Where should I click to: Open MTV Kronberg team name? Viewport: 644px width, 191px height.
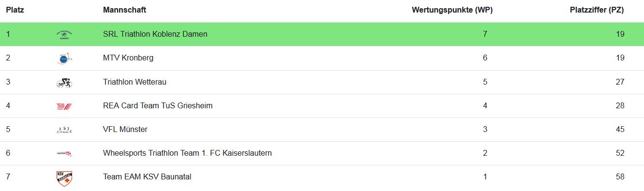128,58
